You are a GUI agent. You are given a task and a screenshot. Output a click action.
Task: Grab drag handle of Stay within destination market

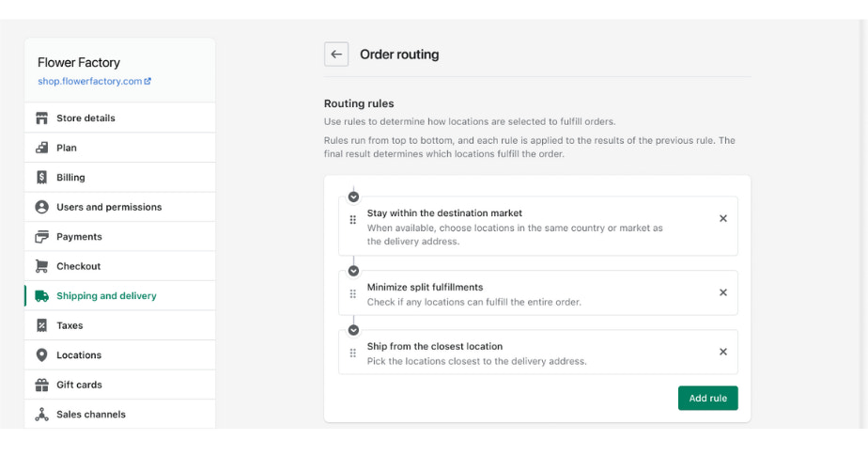tap(353, 220)
